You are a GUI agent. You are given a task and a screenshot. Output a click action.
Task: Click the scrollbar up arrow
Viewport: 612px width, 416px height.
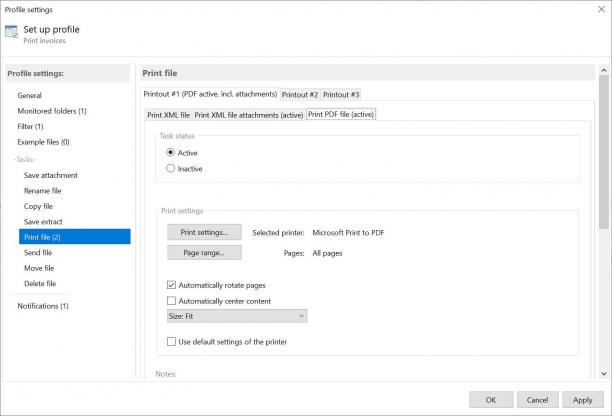pyautogui.click(x=604, y=70)
